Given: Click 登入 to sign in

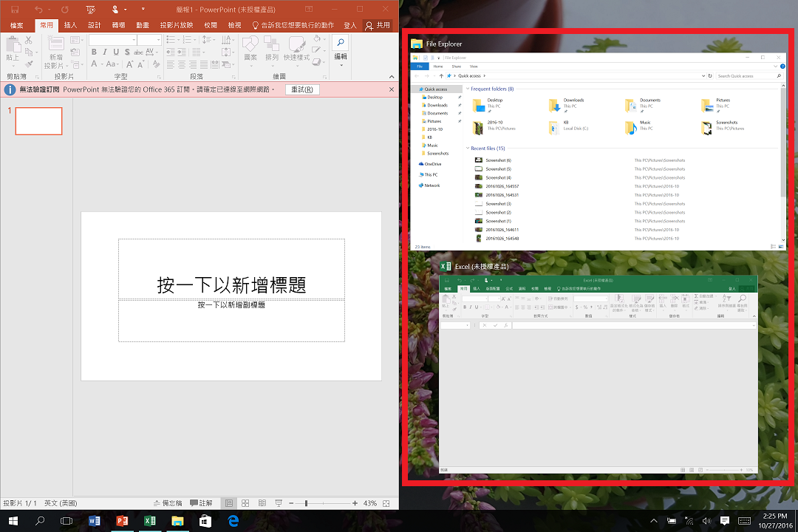Looking at the screenshot, I should tap(350, 25).
